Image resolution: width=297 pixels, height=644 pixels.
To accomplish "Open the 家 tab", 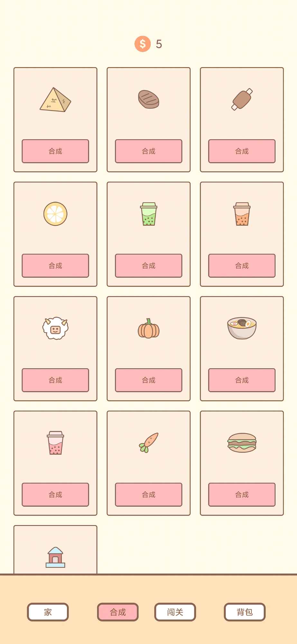I will [x=48, y=612].
